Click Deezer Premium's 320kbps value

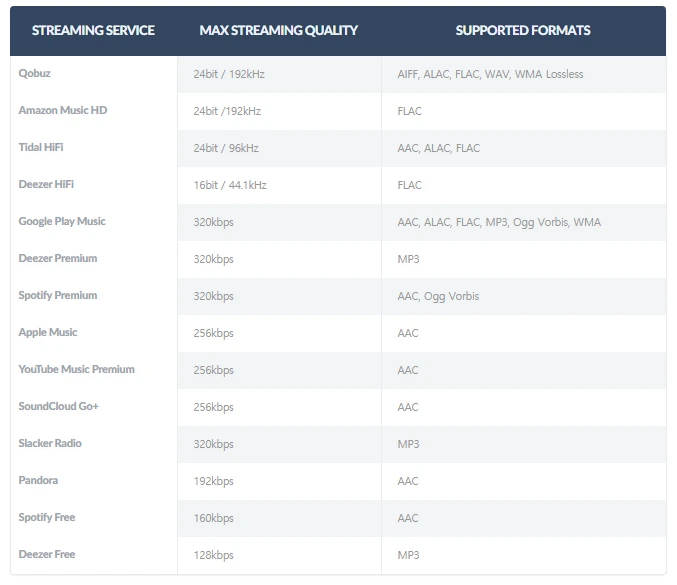[213, 259]
